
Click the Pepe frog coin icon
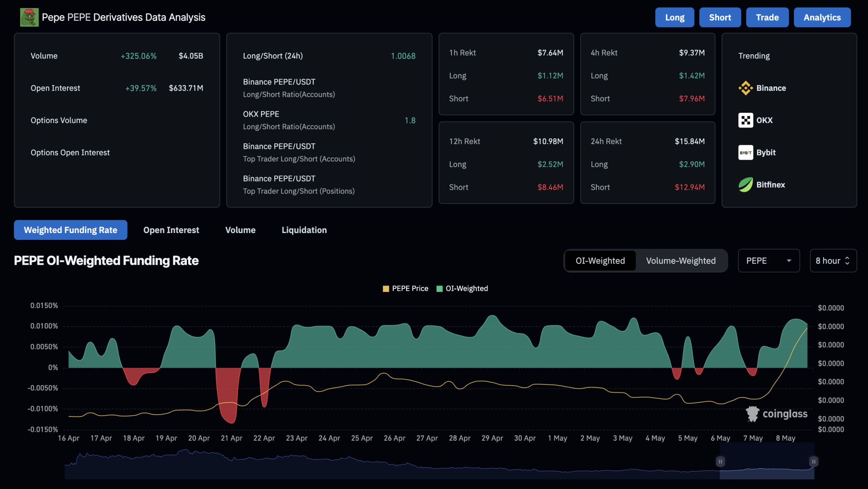29,17
